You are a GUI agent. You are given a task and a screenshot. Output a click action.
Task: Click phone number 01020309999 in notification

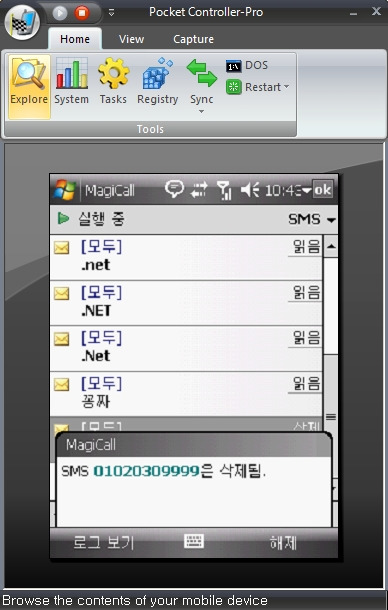(146, 472)
